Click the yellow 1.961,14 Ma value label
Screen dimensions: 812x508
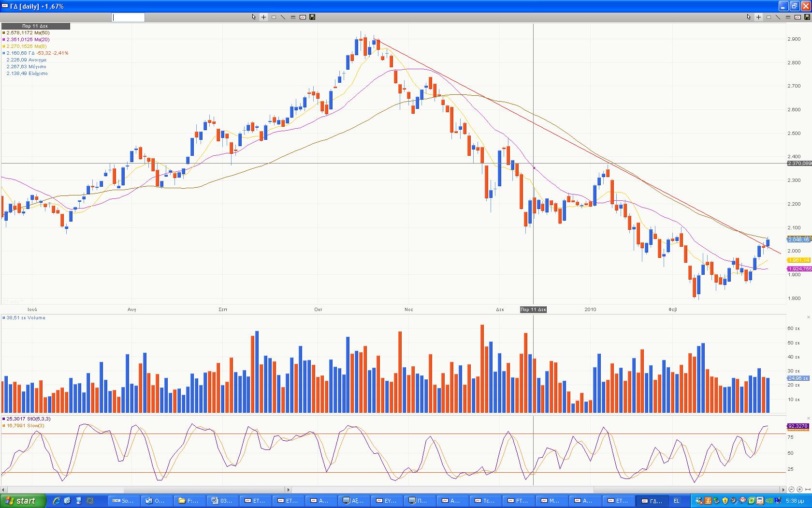[x=798, y=260]
